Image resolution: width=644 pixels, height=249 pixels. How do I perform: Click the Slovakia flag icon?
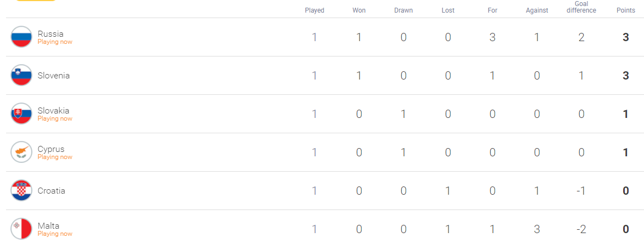click(21, 114)
